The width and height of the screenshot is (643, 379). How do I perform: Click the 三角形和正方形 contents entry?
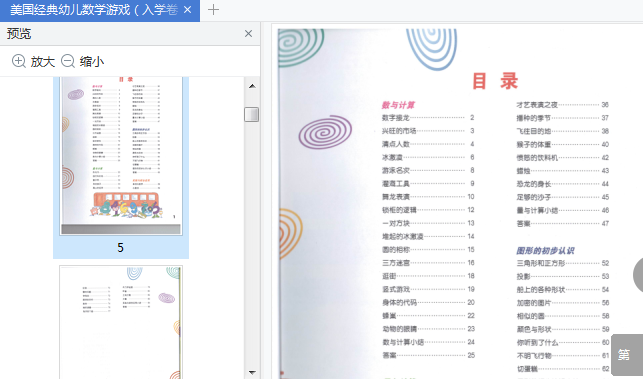click(562, 263)
